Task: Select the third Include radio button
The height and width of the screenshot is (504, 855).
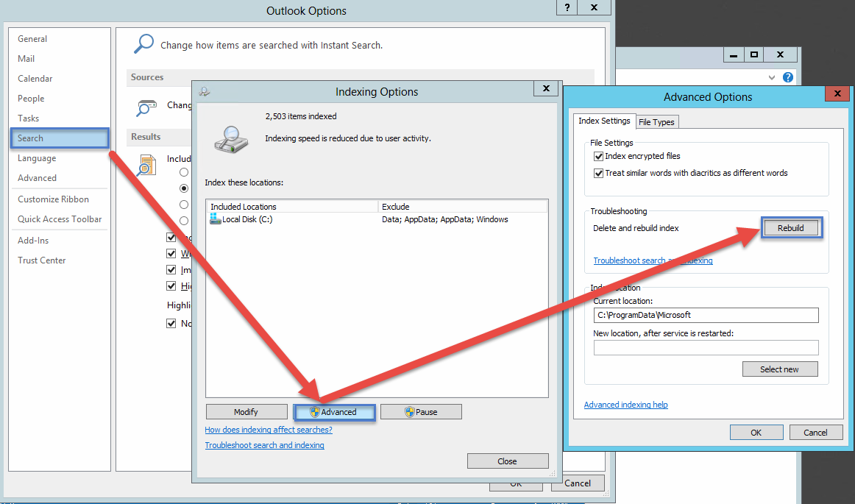Action: pos(184,205)
